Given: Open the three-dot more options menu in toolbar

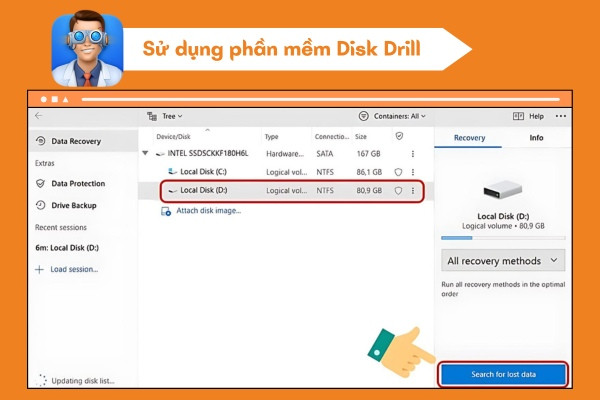Looking at the screenshot, I should coord(561,116).
